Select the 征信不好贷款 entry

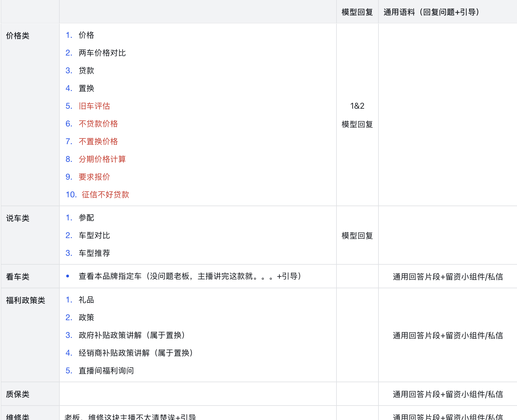(x=105, y=195)
